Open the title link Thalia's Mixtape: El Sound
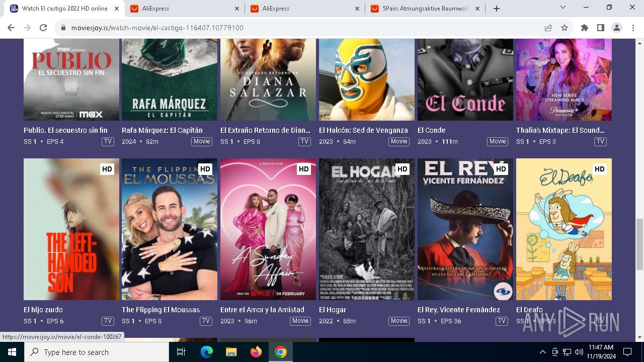The height and width of the screenshot is (362, 644). click(x=560, y=130)
